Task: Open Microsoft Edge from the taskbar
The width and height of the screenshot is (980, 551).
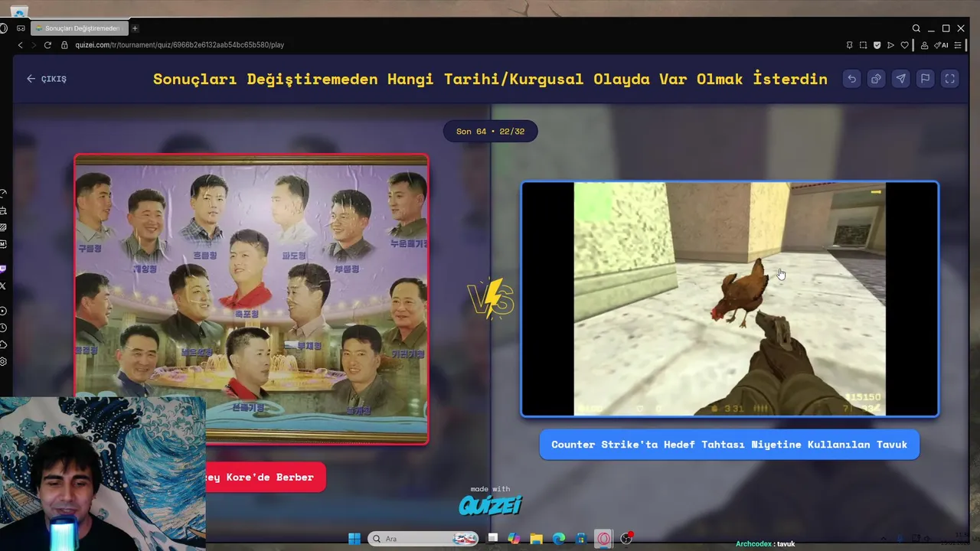Action: click(x=559, y=539)
